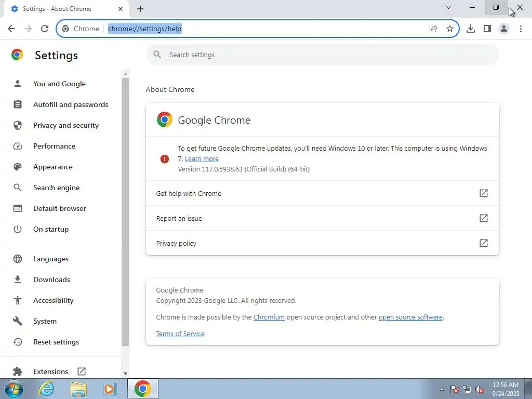Screen dimensions: 532x399
Task: Click the sidebar scrollbar down arrow
Action: click(x=126, y=374)
